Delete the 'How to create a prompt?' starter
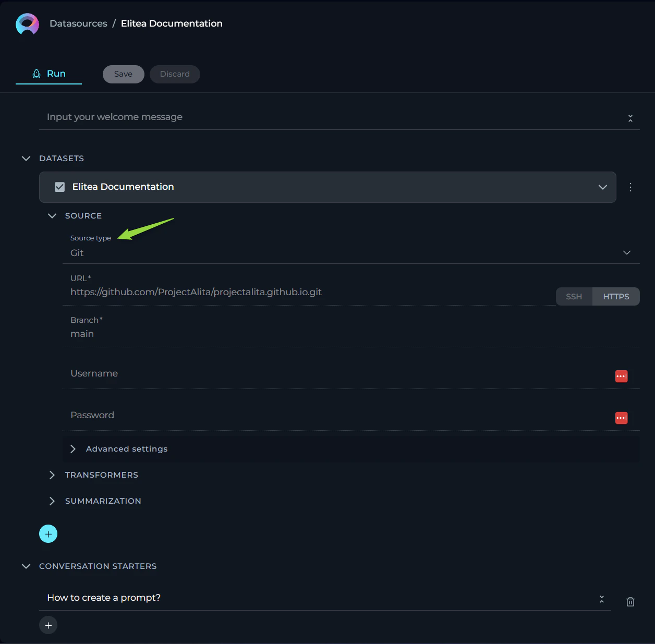Image resolution: width=655 pixels, height=644 pixels. pyautogui.click(x=630, y=601)
